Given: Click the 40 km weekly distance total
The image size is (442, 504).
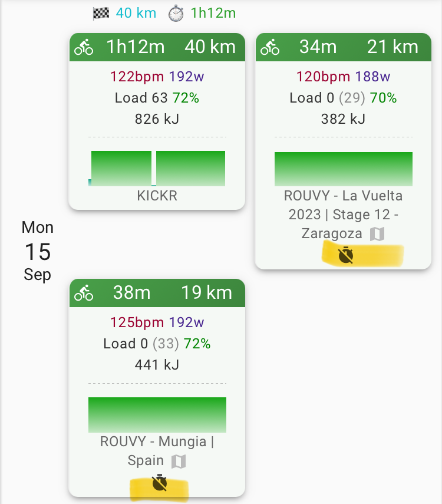Looking at the screenshot, I should (x=136, y=13).
